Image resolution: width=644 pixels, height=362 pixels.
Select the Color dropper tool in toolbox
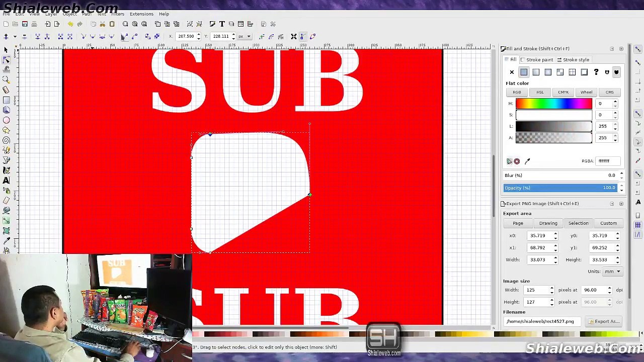click(x=6, y=241)
